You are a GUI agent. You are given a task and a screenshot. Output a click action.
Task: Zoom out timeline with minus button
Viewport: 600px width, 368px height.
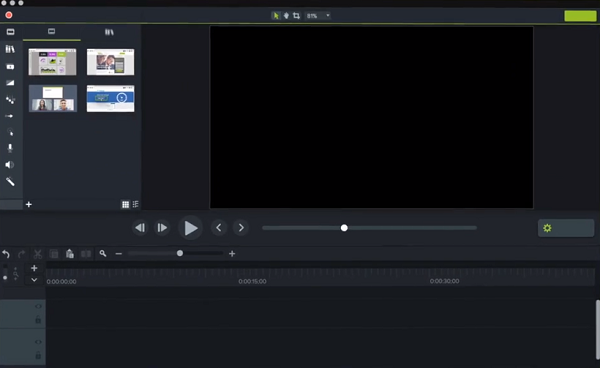119,254
